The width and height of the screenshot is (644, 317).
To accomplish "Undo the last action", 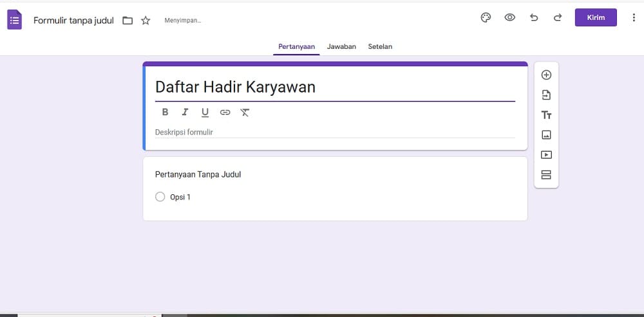I will coord(534,17).
